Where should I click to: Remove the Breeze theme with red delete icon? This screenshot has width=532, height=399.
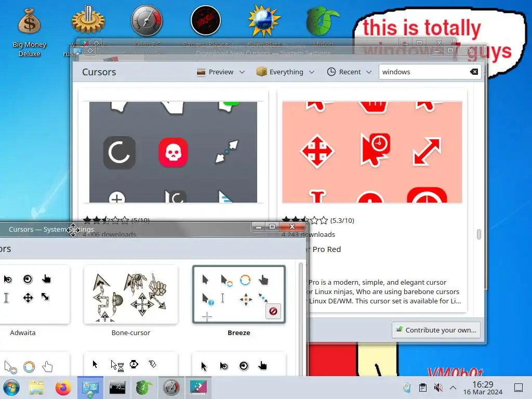click(x=273, y=311)
